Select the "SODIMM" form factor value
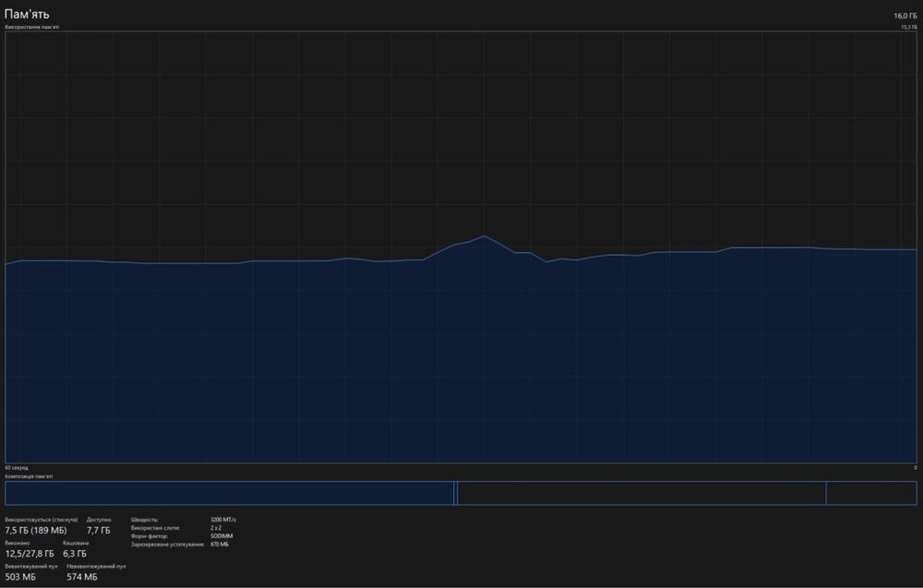 (222, 536)
